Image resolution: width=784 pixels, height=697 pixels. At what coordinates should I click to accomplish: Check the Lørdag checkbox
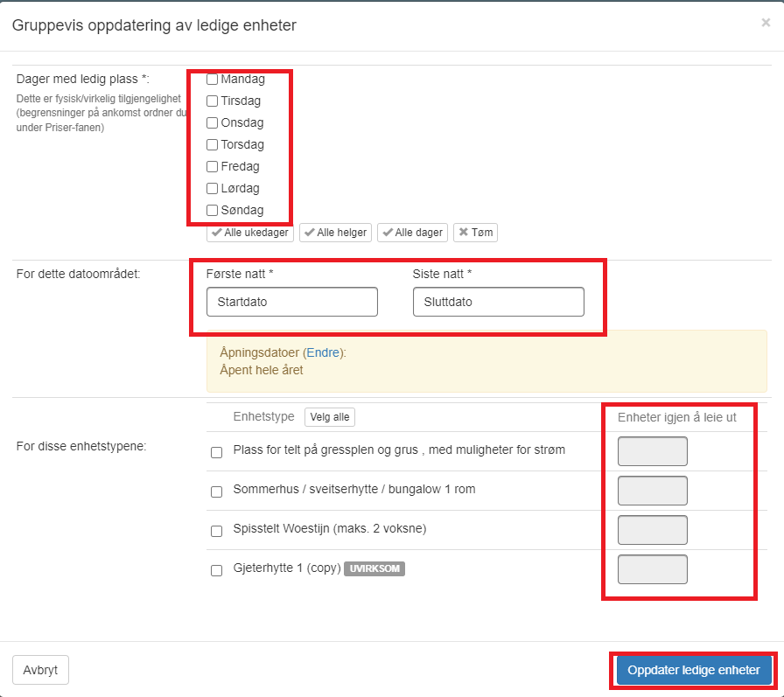pyautogui.click(x=212, y=188)
